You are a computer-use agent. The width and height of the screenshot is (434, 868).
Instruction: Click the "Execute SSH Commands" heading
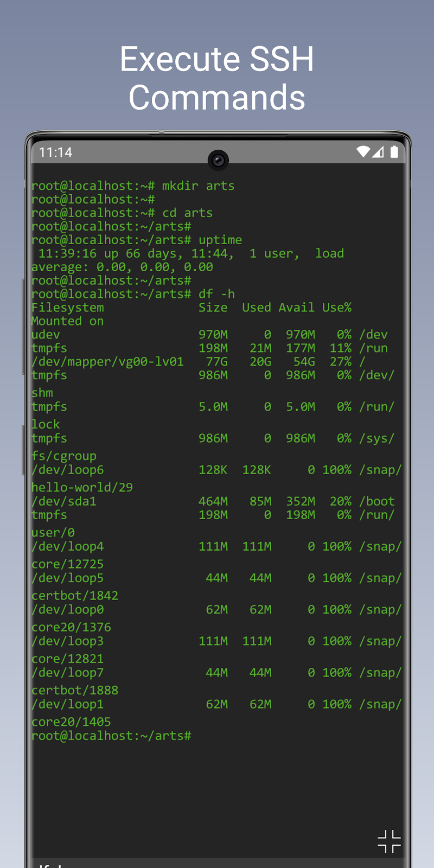click(x=217, y=78)
